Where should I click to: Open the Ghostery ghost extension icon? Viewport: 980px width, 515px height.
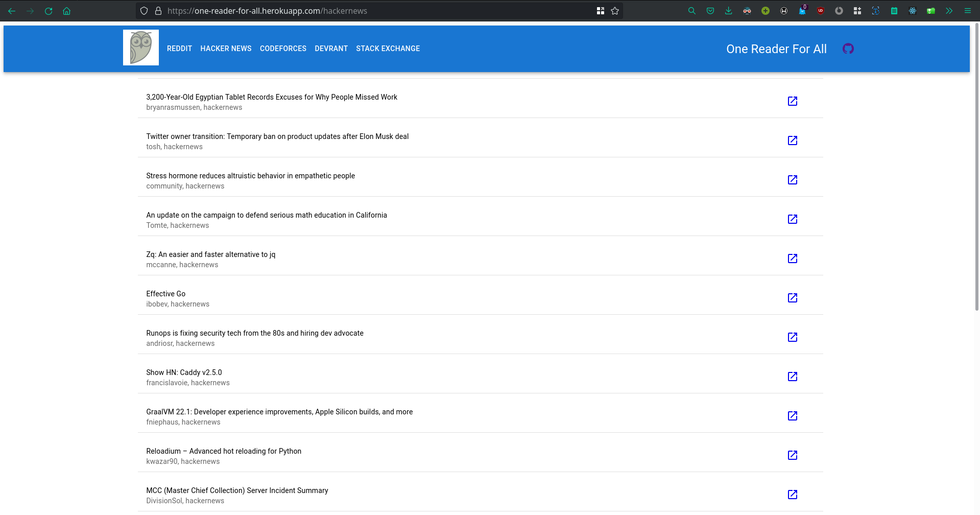(x=802, y=11)
